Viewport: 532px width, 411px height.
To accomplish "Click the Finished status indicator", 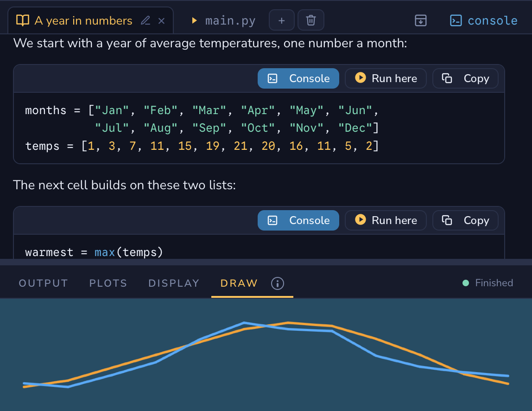I will tap(488, 283).
